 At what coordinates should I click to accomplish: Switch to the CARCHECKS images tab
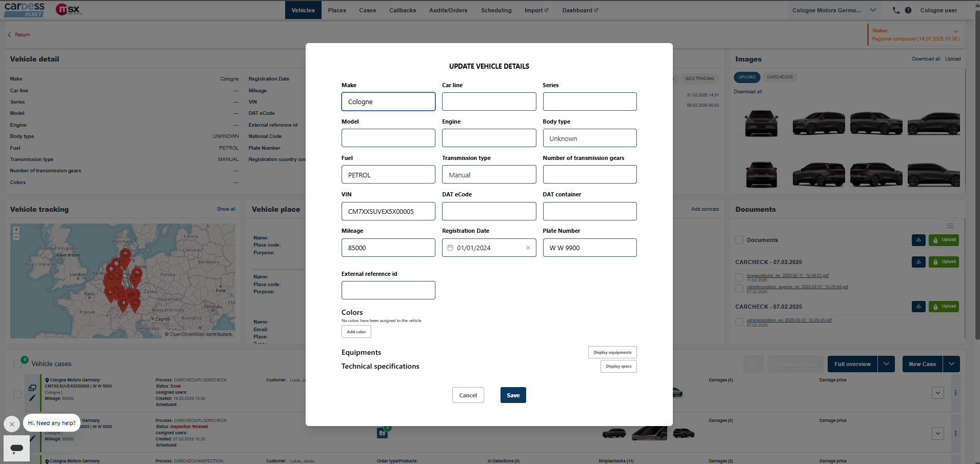tap(779, 77)
